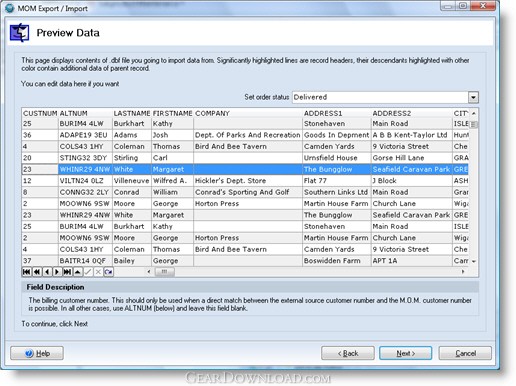Screen dimensions: 516x386
Task: Click the 'STING32 3DY' cell
Action: 85,158
